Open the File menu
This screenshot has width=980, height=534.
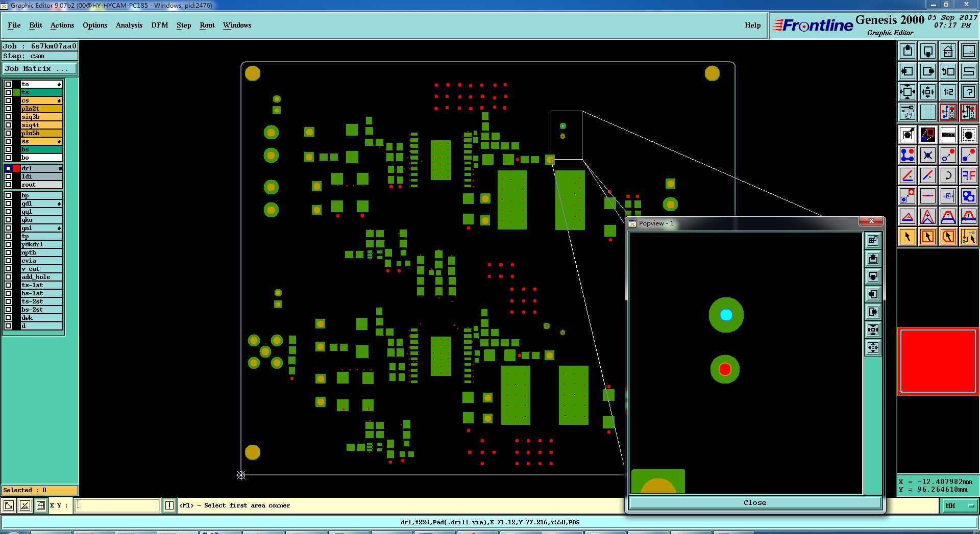click(14, 25)
